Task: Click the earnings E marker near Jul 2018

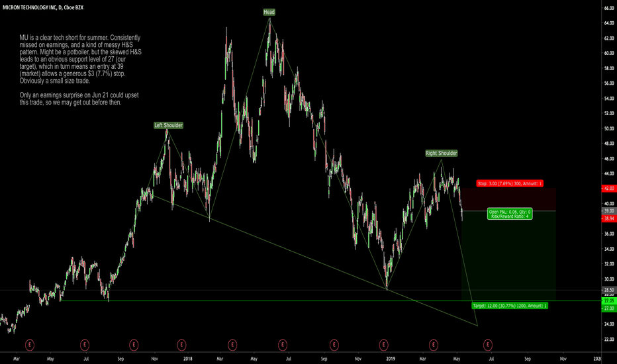Action: 282,345
